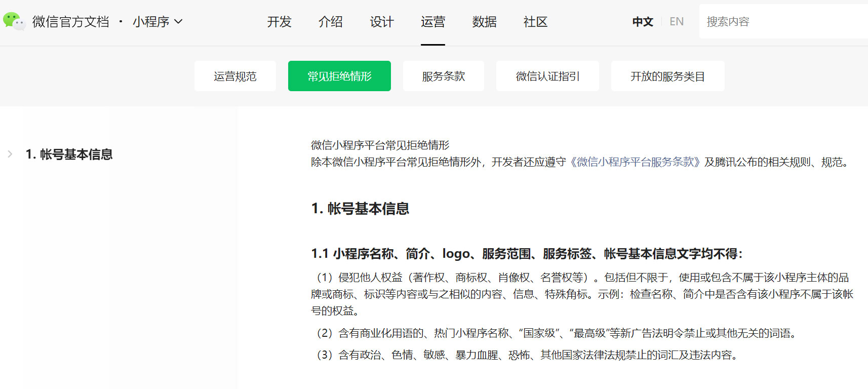
Task: Go to the 开发 nav tab
Action: pyautogui.click(x=280, y=22)
